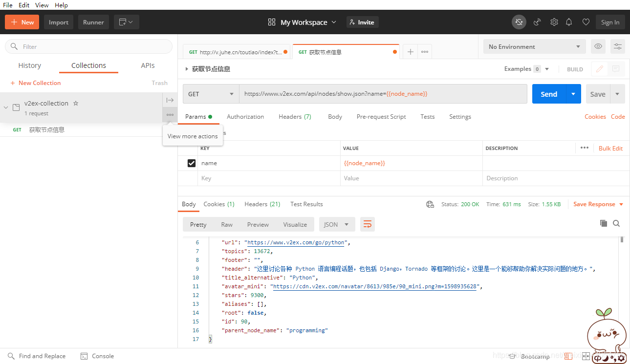Open Bootcamp from the status bar
Viewport: 630px width, 364px height.
coord(529,356)
